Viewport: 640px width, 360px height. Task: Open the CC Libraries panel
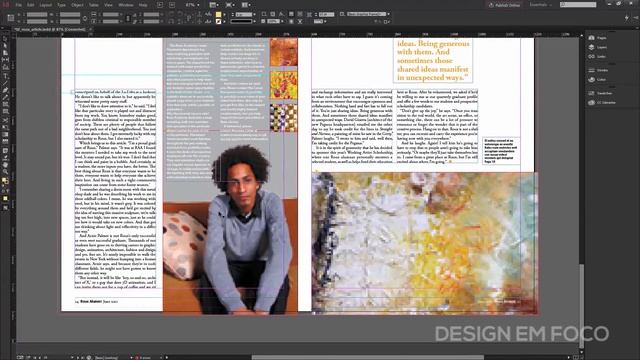[x=602, y=102]
